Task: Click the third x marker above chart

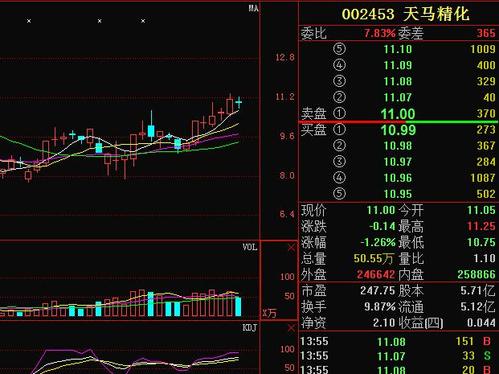Action: point(143,21)
